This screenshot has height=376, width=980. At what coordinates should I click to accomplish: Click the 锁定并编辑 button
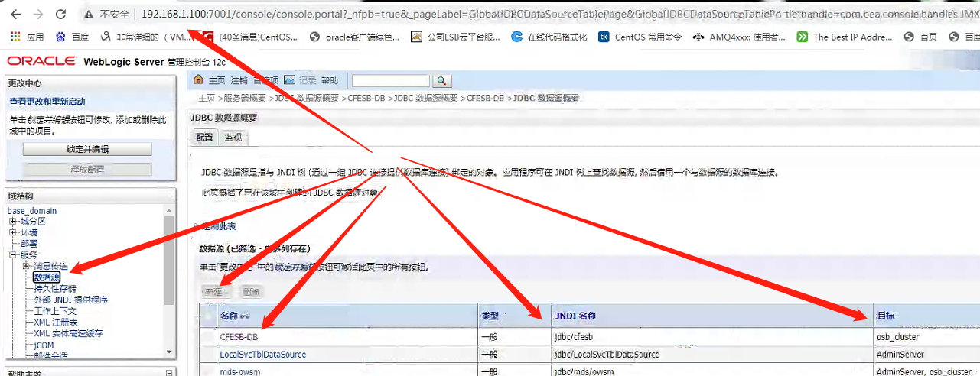(x=87, y=149)
